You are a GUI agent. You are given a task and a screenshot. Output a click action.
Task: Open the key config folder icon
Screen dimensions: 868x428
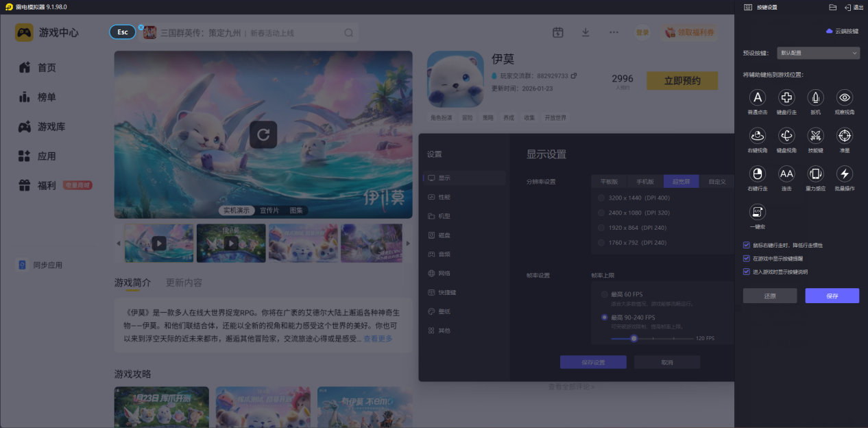pyautogui.click(x=832, y=7)
